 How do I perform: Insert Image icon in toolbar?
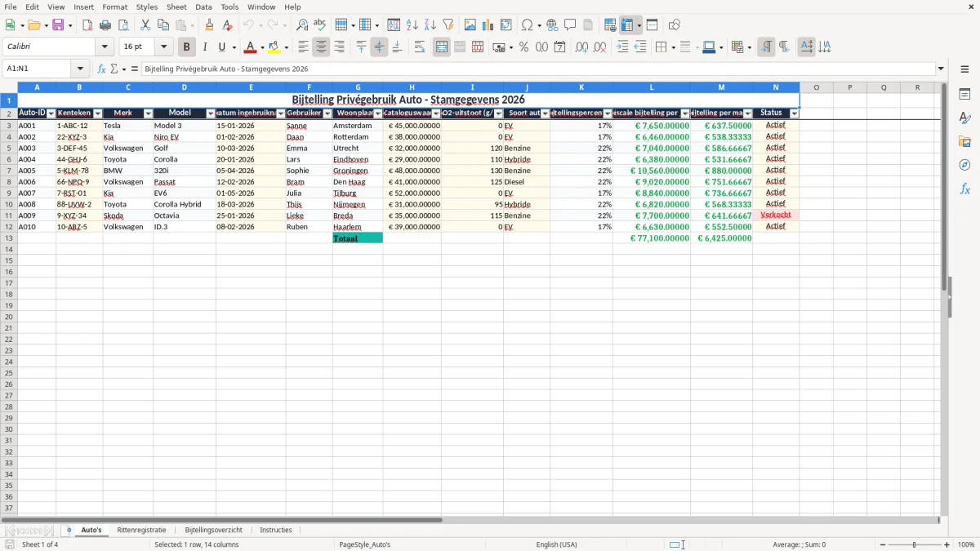pos(470,25)
